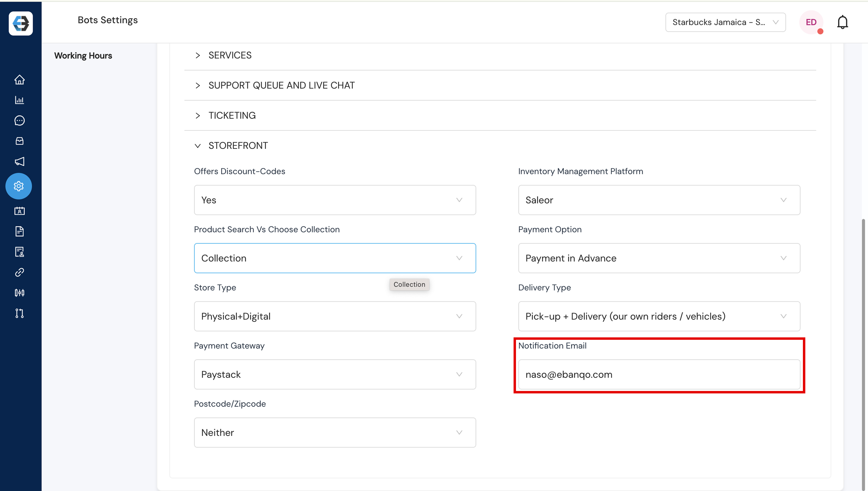Open the notifications bell icon
The height and width of the screenshot is (491, 868).
pyautogui.click(x=842, y=22)
